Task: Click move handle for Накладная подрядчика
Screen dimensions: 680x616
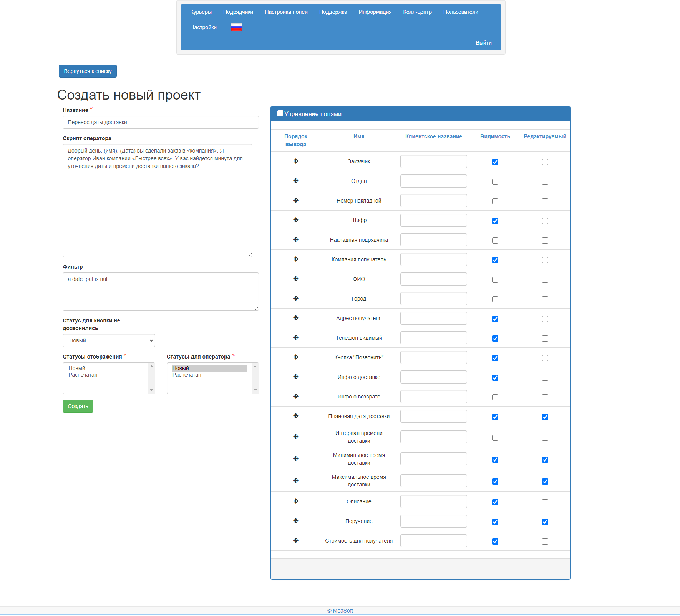Action: [x=296, y=239]
